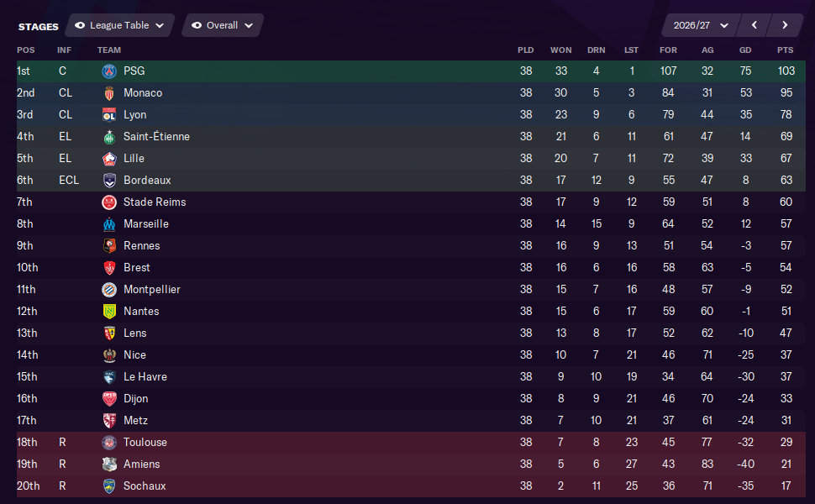Select the Nantes yellow crest icon
This screenshot has width=815, height=504.
click(109, 312)
